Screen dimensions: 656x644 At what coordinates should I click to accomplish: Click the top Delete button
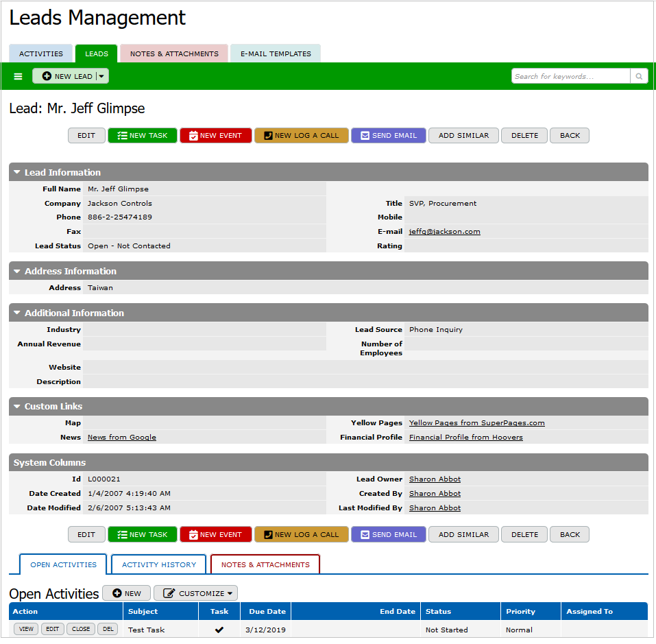click(x=524, y=136)
